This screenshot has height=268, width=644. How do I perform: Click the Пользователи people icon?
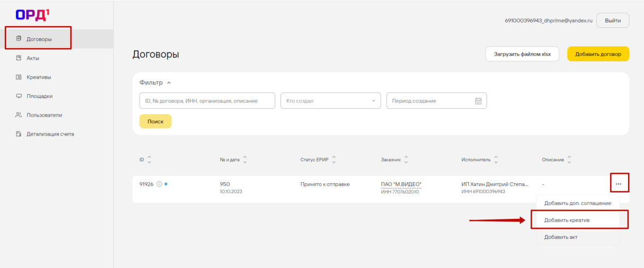[19, 115]
